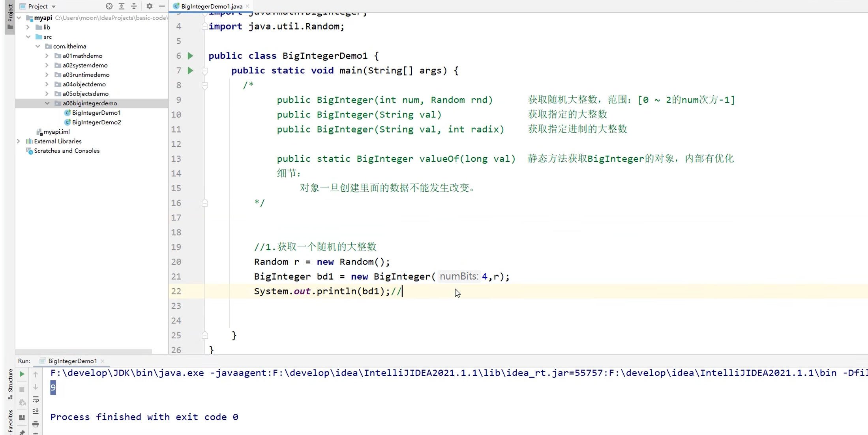The height and width of the screenshot is (435, 868).
Task: Click the Rerun green play icon in Run panel
Action: point(22,374)
